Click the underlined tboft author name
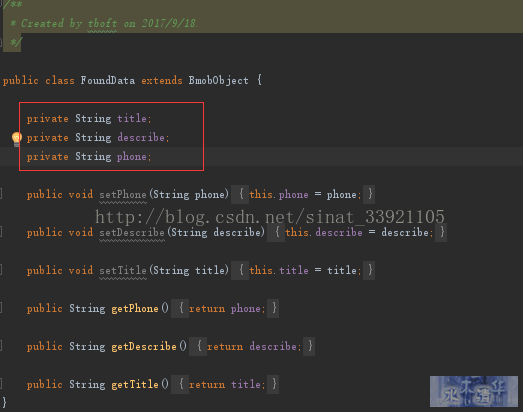Image resolution: width=523 pixels, height=412 pixels. [x=102, y=23]
